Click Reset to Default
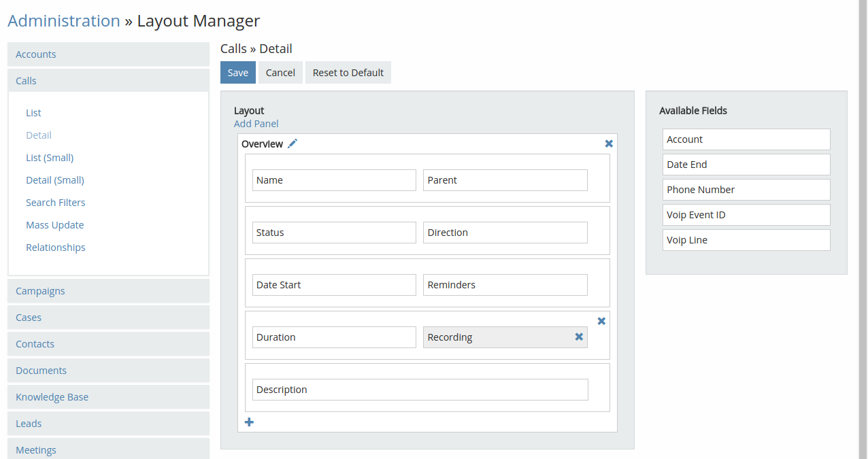Image resolution: width=868 pixels, height=459 pixels. [348, 73]
